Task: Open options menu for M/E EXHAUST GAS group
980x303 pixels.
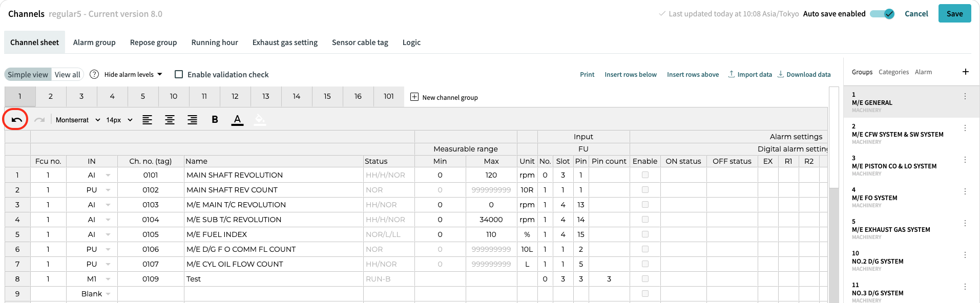Action: coord(965,223)
